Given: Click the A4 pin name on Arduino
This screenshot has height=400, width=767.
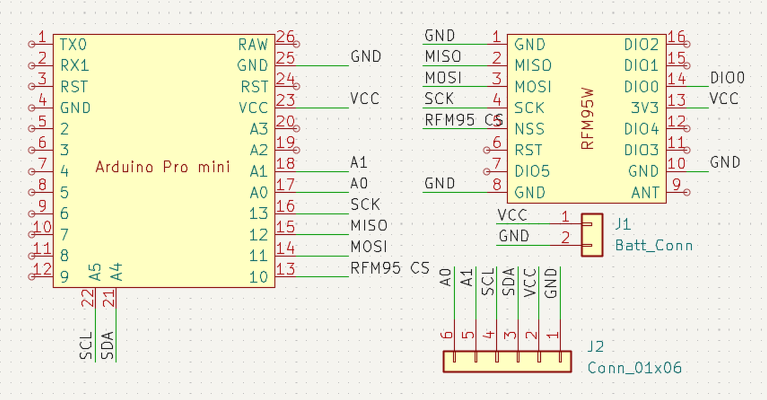Looking at the screenshot, I should pyautogui.click(x=116, y=272).
